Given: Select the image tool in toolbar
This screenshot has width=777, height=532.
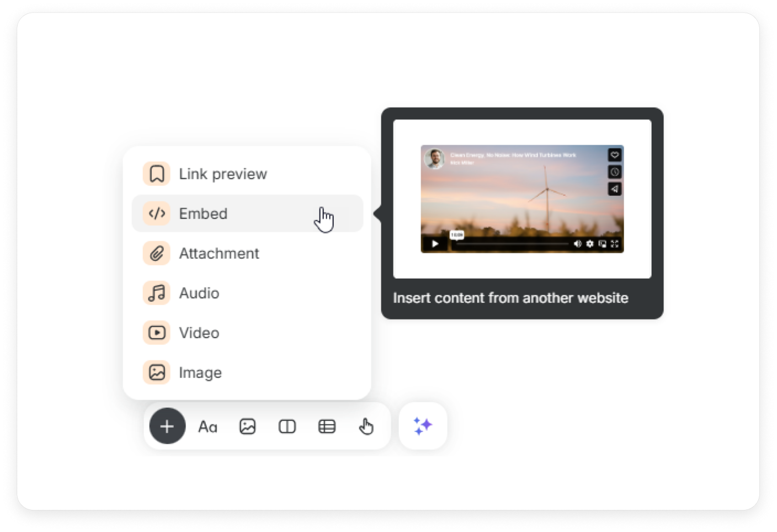Looking at the screenshot, I should pyautogui.click(x=247, y=427).
